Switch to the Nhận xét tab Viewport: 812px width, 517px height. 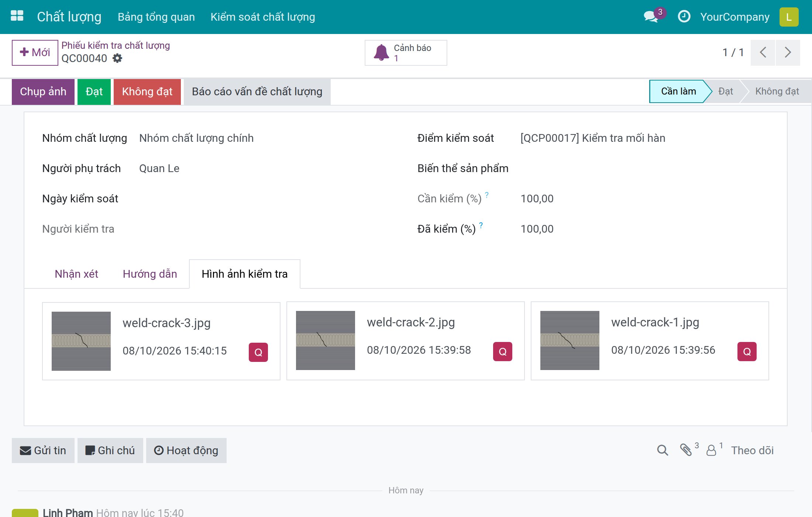coord(76,274)
